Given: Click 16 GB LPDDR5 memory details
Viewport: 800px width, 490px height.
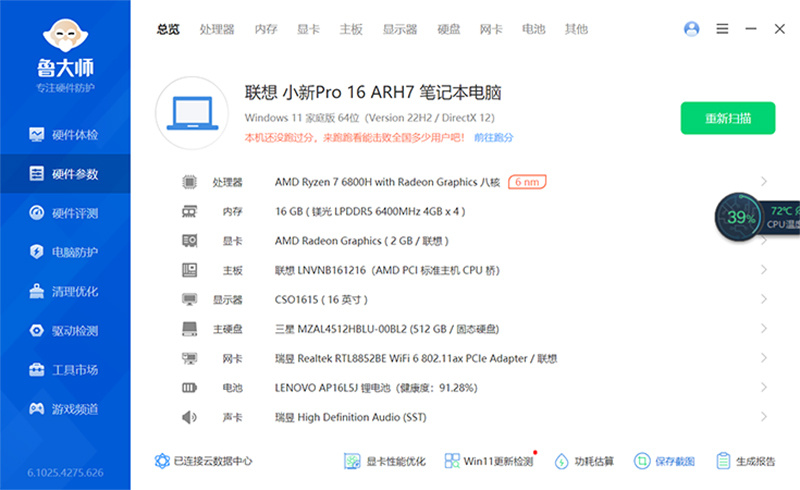Looking at the screenshot, I should point(370,211).
